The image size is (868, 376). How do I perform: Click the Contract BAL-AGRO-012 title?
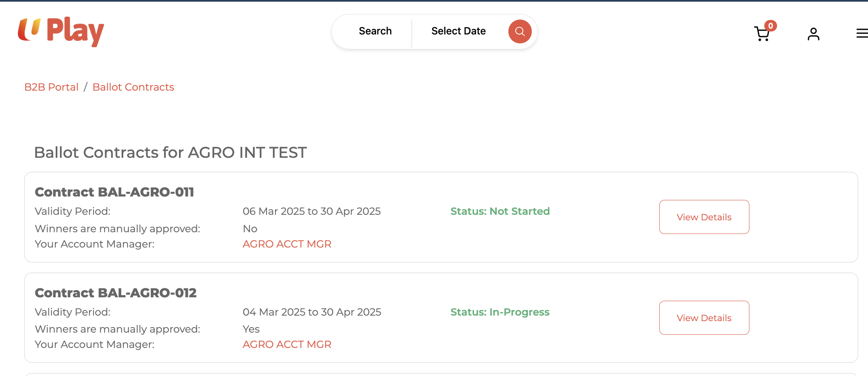pyautogui.click(x=116, y=293)
